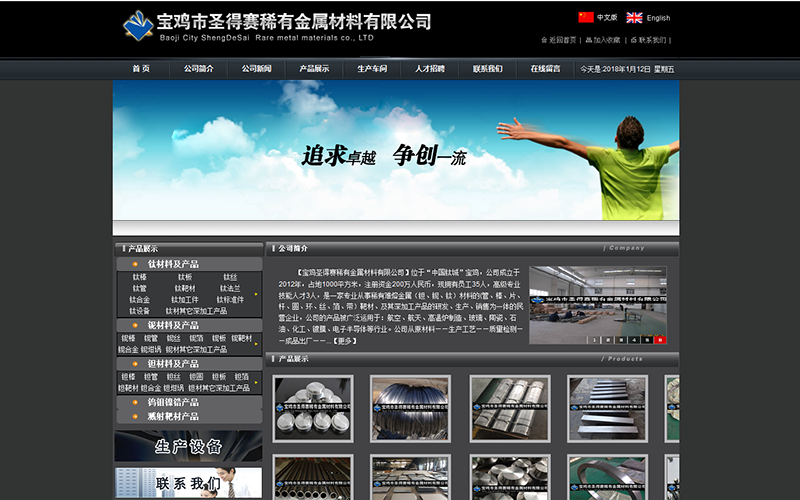This screenshot has height=500, width=800.
Task: Select 钛管 product link
Action: click(139, 288)
